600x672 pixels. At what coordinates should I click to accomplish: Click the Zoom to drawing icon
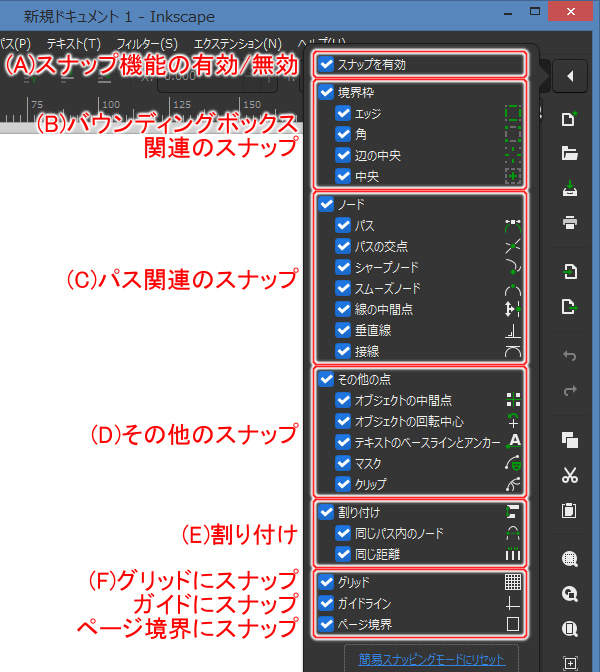(570, 594)
